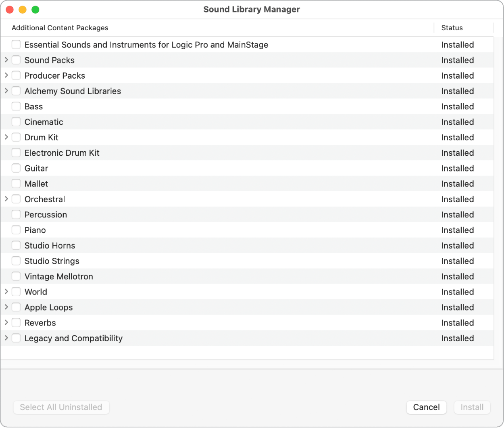Minimize the window with the yellow button

(x=23, y=9)
